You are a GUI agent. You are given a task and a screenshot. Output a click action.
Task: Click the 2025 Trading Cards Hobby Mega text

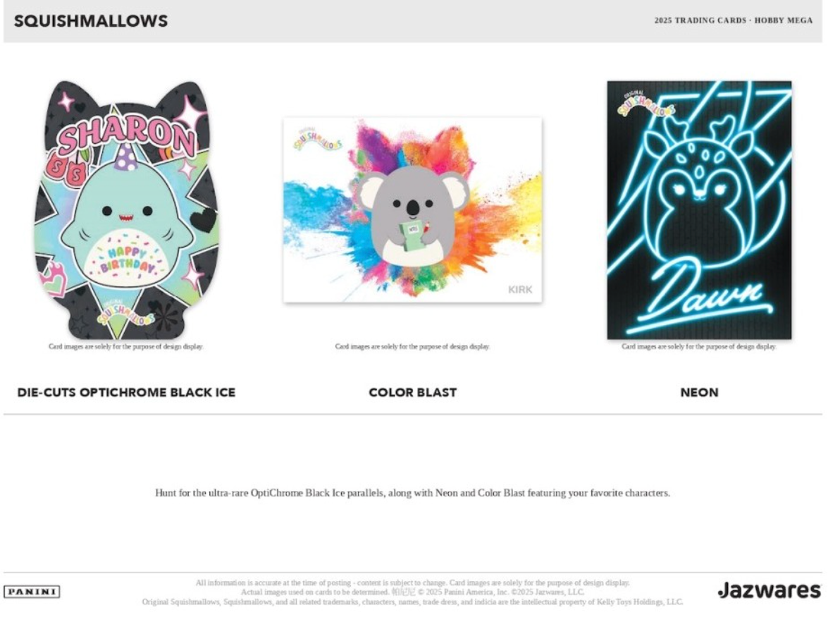click(733, 20)
